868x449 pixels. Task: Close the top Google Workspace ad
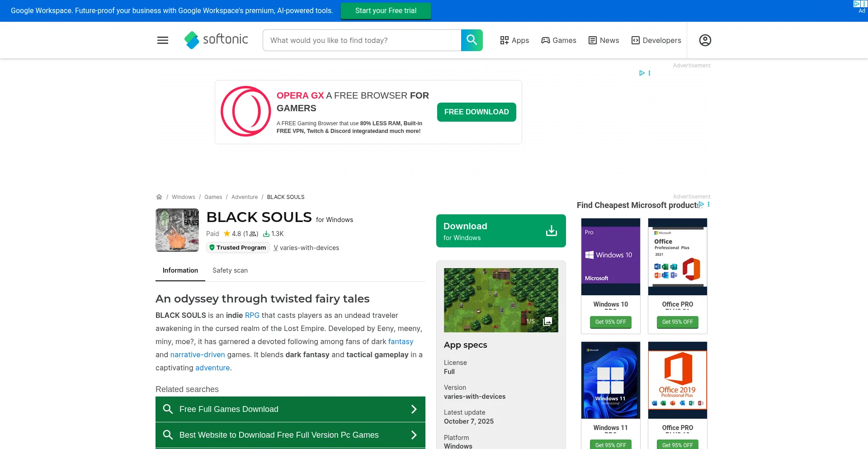(865, 4)
